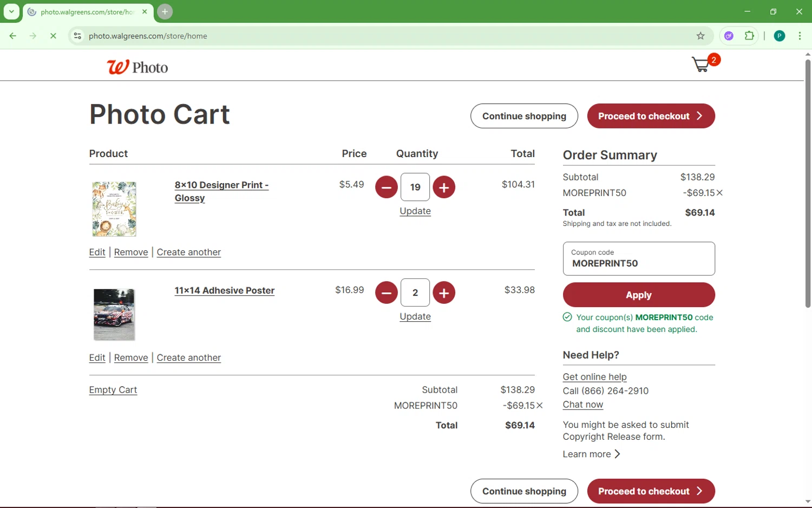Screen dimensions: 812x508
Task: Edit the 11×14 Adhesive Poster item
Action: [97, 358]
